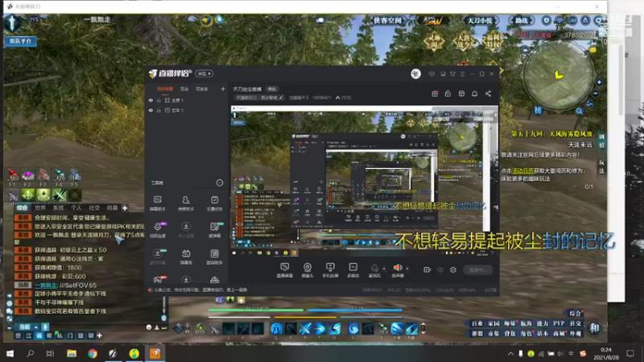The image size is (644, 362).
Task: Collapse the chat panel with round down arrow
Action: point(10,327)
